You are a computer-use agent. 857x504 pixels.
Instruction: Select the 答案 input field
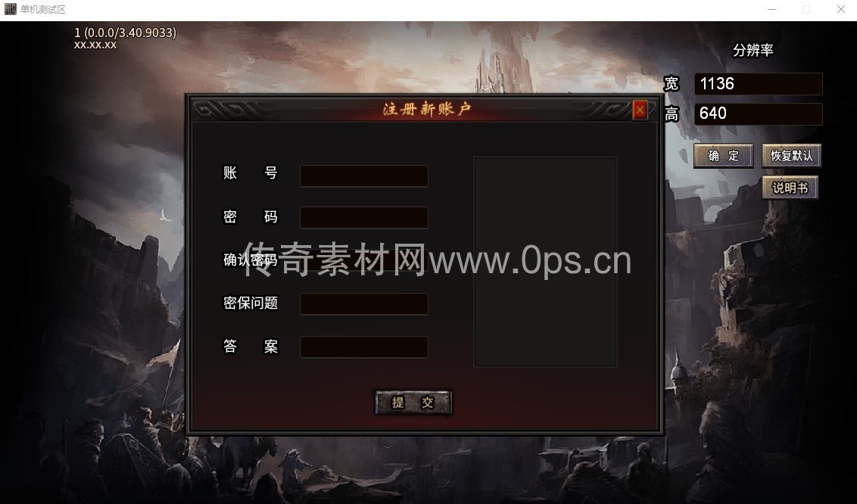tap(364, 347)
